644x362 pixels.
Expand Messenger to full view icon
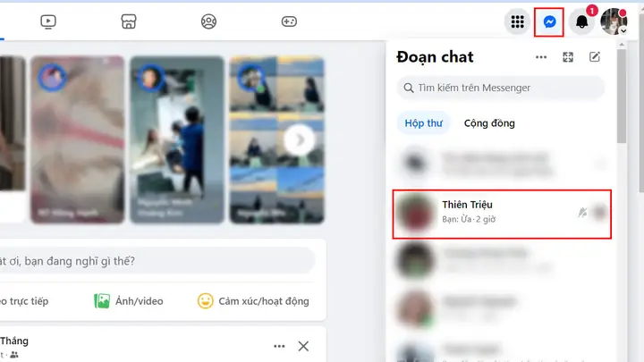click(x=568, y=57)
